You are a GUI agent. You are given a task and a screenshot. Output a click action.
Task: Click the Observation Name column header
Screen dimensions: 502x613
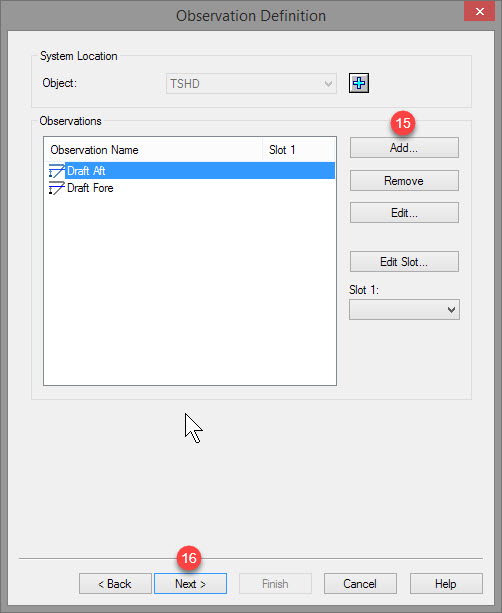pyautogui.click(x=153, y=150)
